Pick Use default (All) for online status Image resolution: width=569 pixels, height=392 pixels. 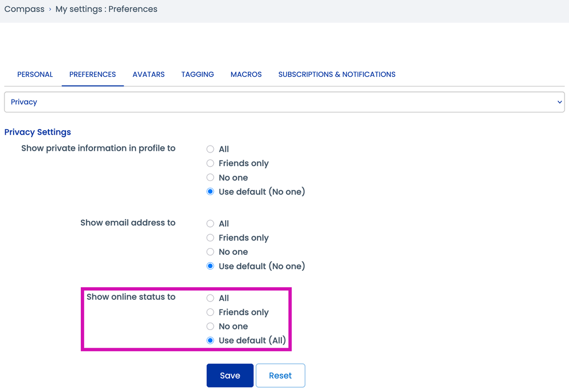[210, 341]
